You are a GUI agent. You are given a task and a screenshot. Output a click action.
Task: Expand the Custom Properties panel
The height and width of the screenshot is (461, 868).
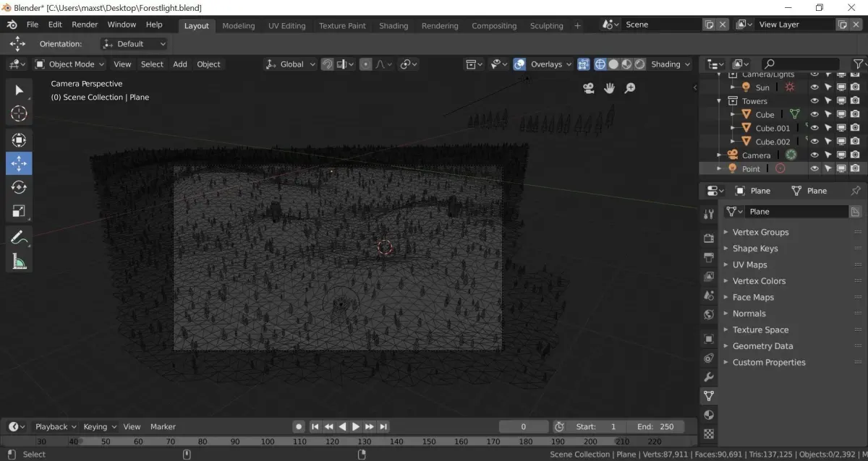(768, 363)
